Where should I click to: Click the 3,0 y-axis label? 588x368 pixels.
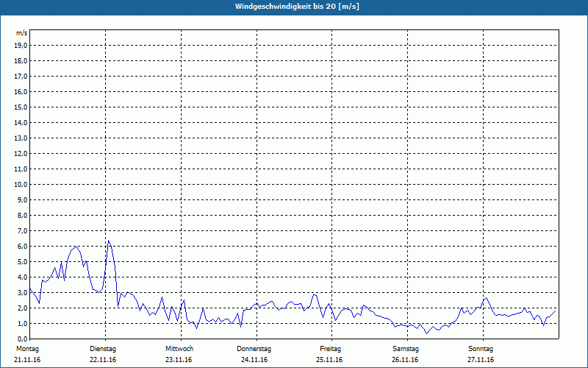(x=23, y=292)
